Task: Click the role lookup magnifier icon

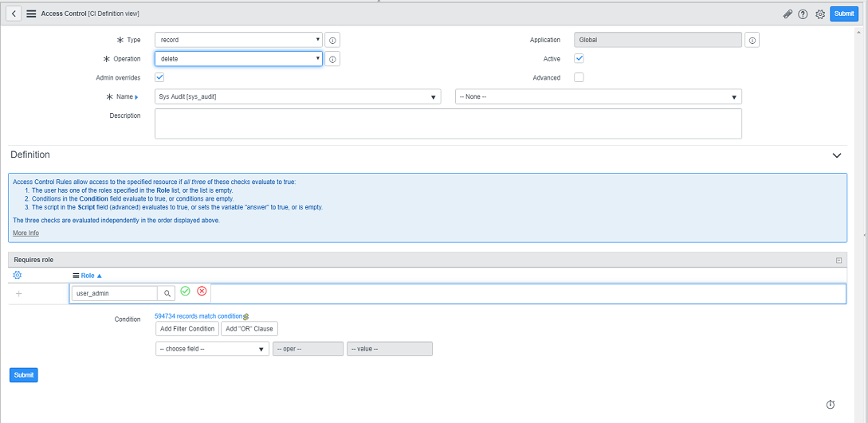Action: pyautogui.click(x=167, y=293)
